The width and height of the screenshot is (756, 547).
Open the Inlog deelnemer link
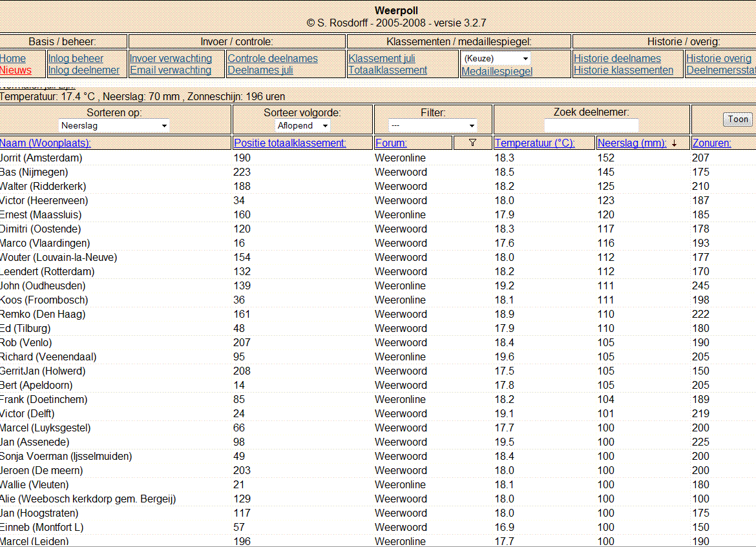84,70
